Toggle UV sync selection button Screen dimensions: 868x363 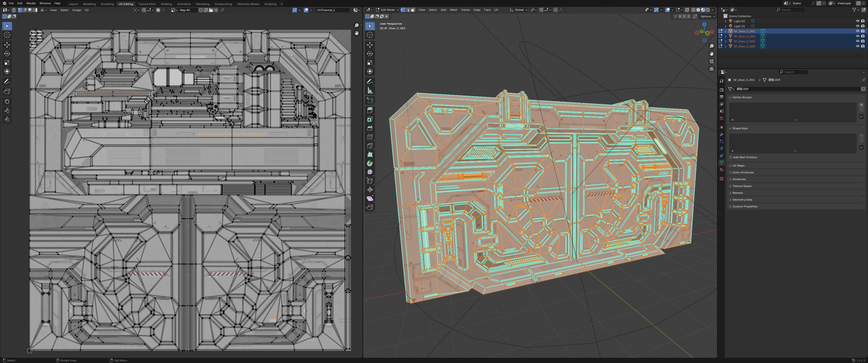(14, 10)
